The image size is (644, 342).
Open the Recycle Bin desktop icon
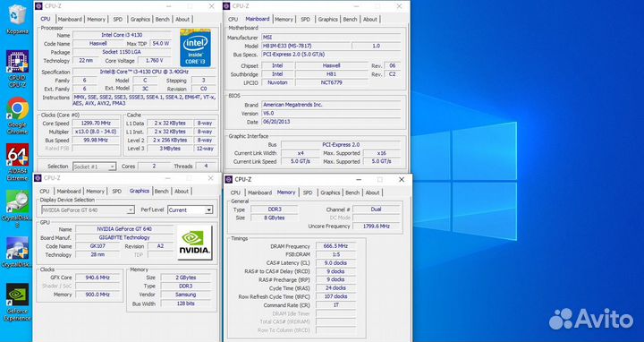click(17, 20)
